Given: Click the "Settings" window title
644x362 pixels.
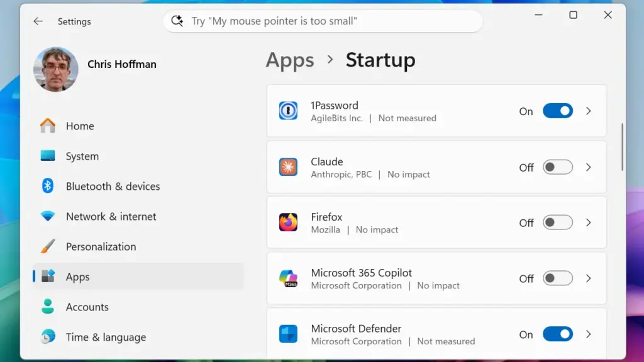Looking at the screenshot, I should [x=74, y=21].
